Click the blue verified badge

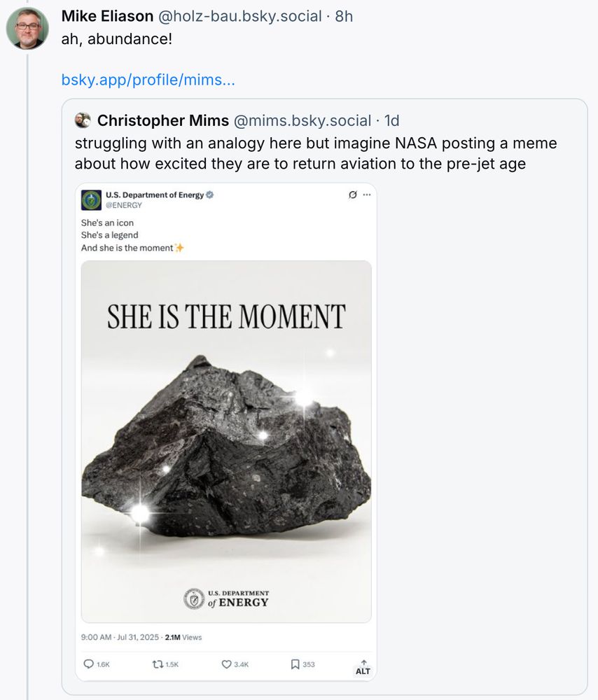209,195
